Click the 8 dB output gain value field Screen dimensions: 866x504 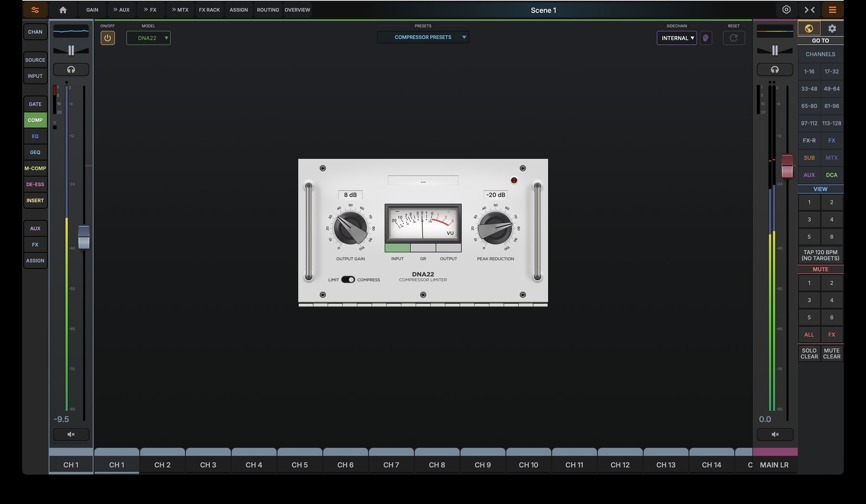pyautogui.click(x=350, y=195)
